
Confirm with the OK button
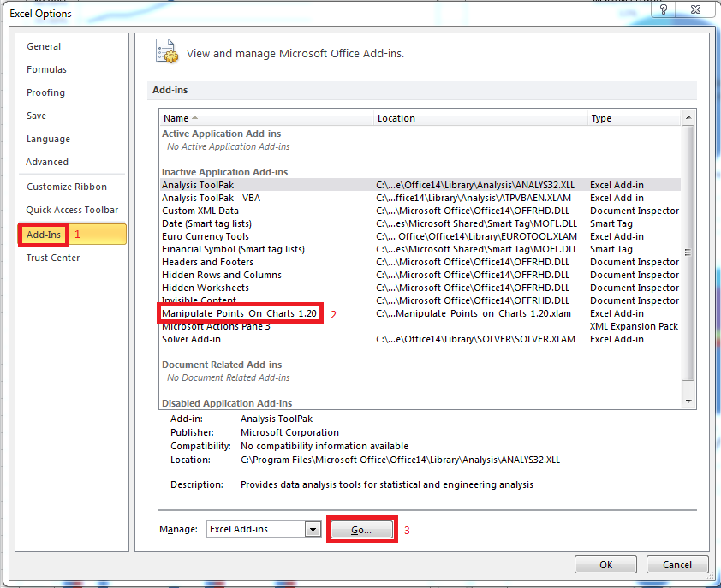605,565
